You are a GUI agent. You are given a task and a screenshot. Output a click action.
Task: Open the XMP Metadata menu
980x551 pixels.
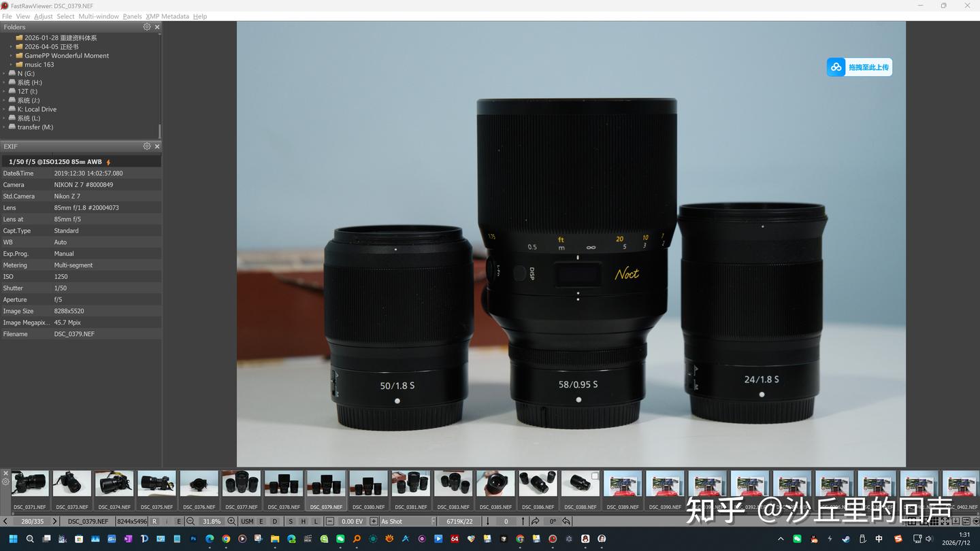(167, 16)
